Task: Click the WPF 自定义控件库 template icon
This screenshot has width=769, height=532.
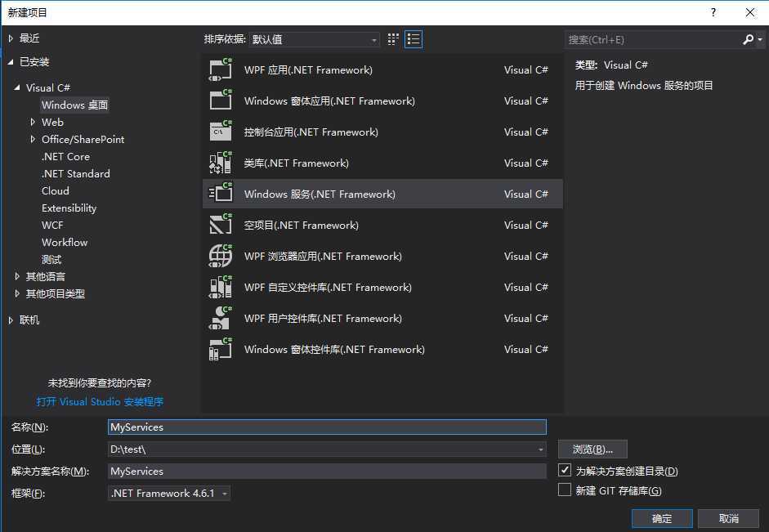Action: [220, 287]
